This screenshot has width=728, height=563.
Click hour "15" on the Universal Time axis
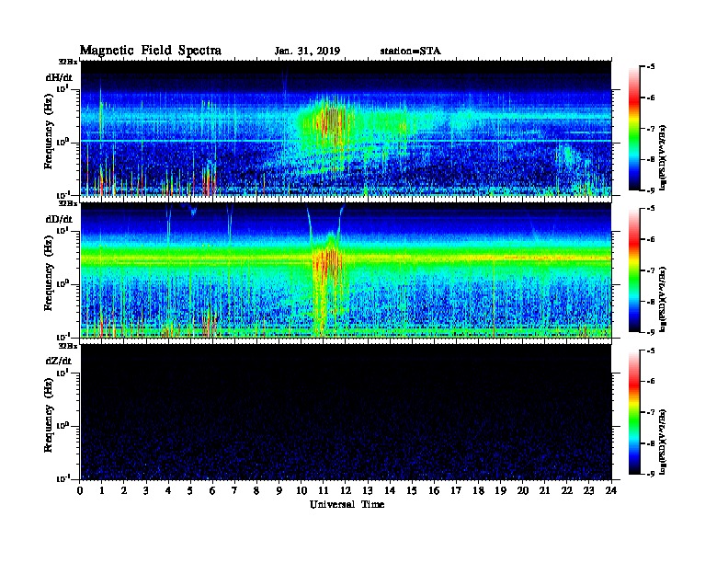pos(412,491)
